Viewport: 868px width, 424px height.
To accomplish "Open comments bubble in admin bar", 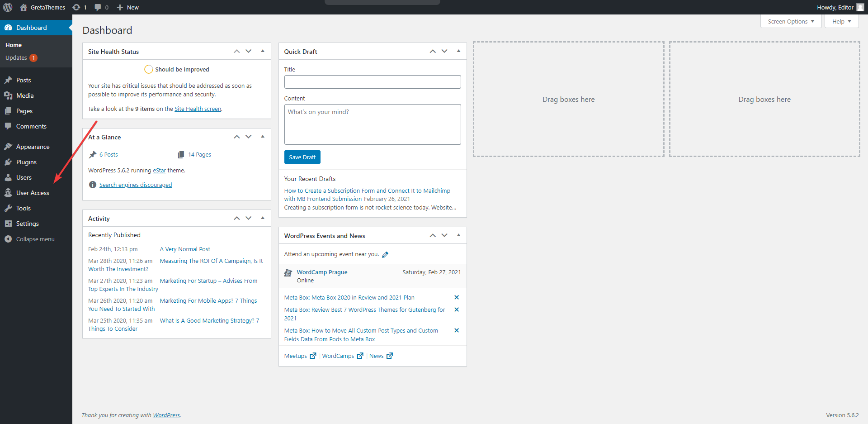I will pos(98,7).
